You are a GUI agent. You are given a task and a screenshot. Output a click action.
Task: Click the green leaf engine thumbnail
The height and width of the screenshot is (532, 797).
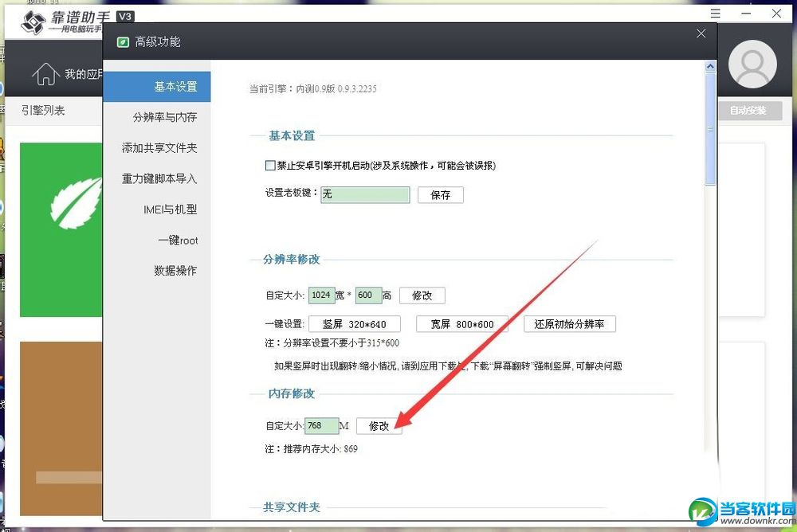pos(61,229)
